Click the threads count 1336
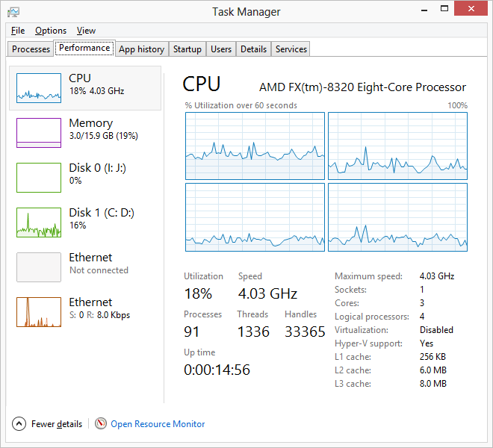 point(253,332)
